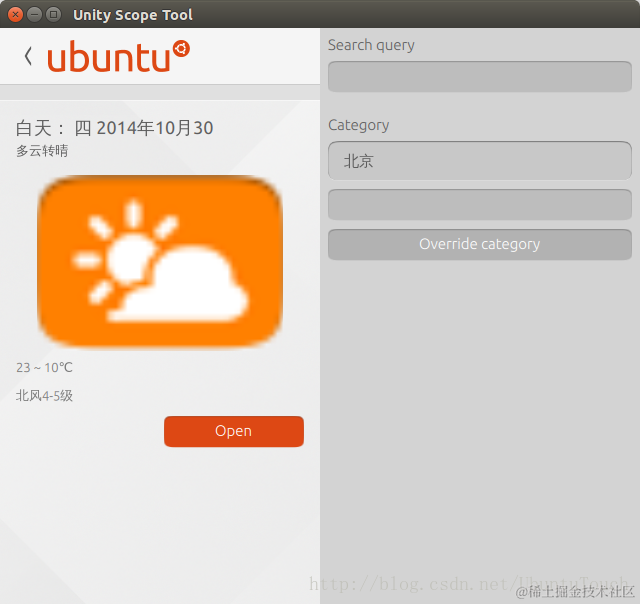Minimize the Unity Scope Tool window

[x=34, y=15]
